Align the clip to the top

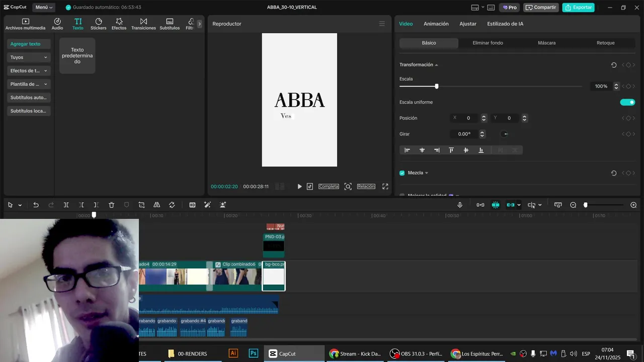[x=451, y=150]
